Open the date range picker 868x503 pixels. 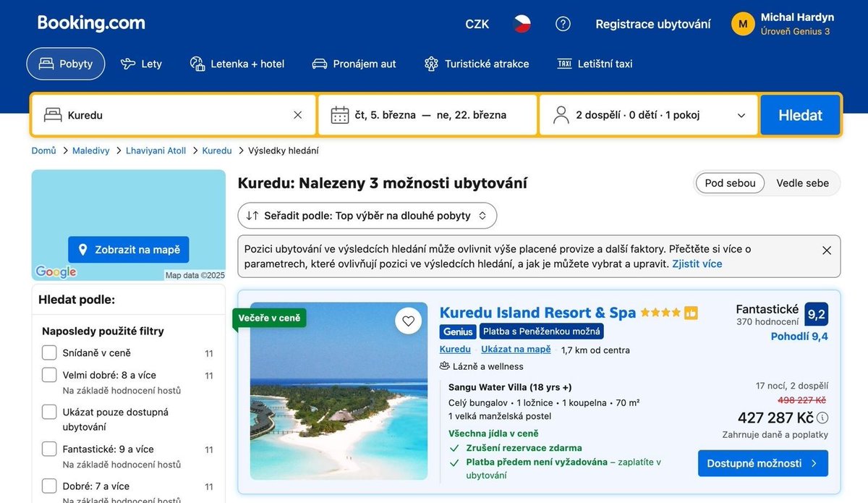(x=427, y=115)
